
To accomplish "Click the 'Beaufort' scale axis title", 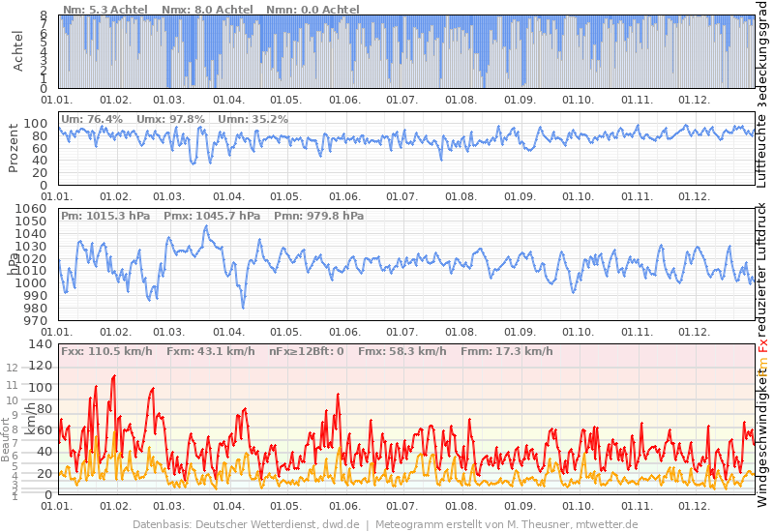I will (5, 439).
